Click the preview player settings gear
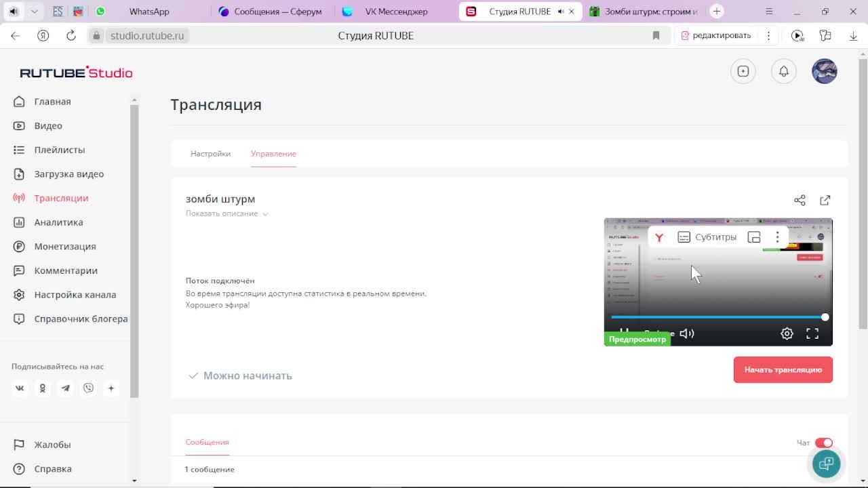The height and width of the screenshot is (488, 868). 787,333
